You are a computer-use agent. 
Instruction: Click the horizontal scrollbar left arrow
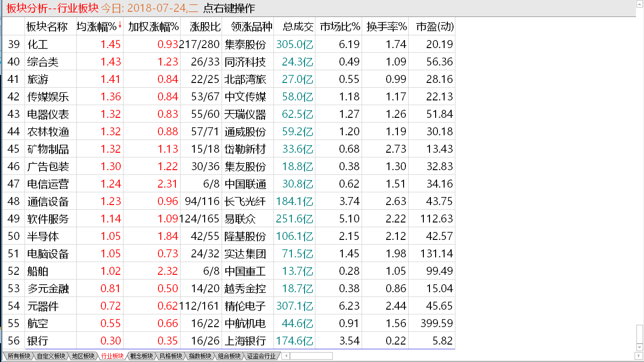tap(286, 356)
